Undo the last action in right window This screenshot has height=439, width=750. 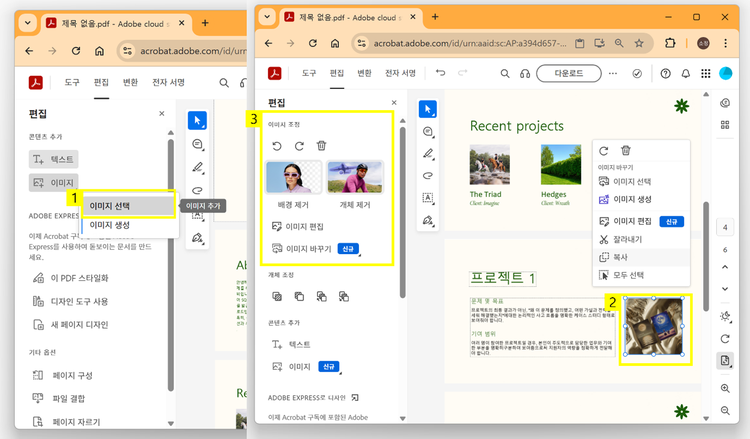tap(440, 73)
